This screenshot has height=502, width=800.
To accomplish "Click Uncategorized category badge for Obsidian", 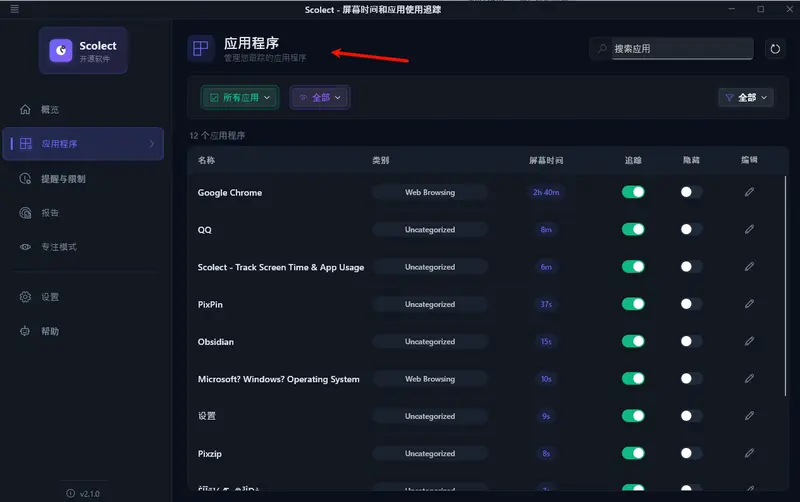I will pyautogui.click(x=430, y=341).
